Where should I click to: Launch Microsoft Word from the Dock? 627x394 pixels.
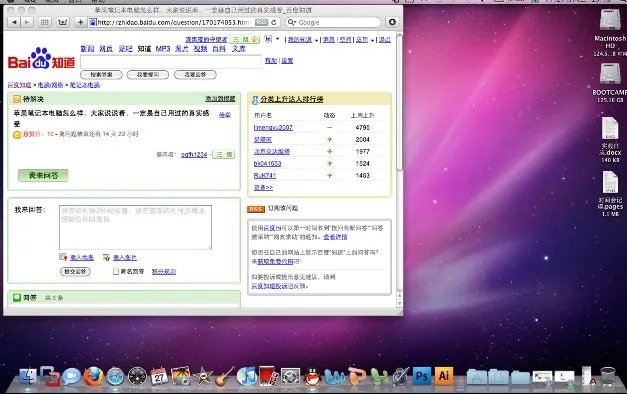pyautogui.click(x=334, y=376)
